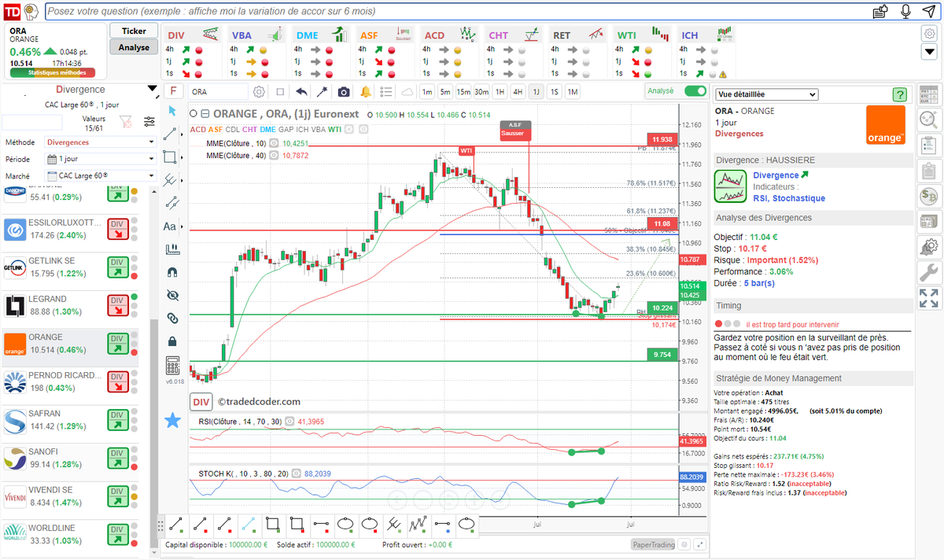Toggle visibility of MME(Clôture, 40)
The image size is (944, 560).
pyautogui.click(x=274, y=155)
